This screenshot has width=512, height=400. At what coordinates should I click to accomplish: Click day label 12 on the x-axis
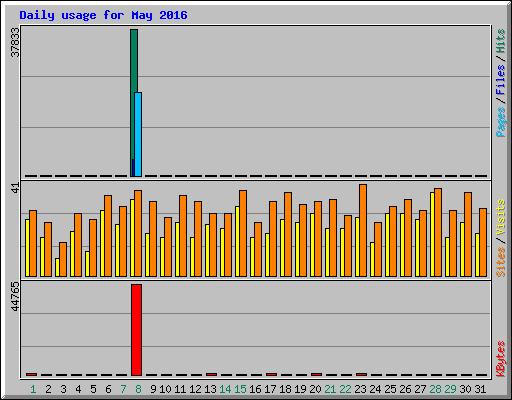click(x=195, y=389)
